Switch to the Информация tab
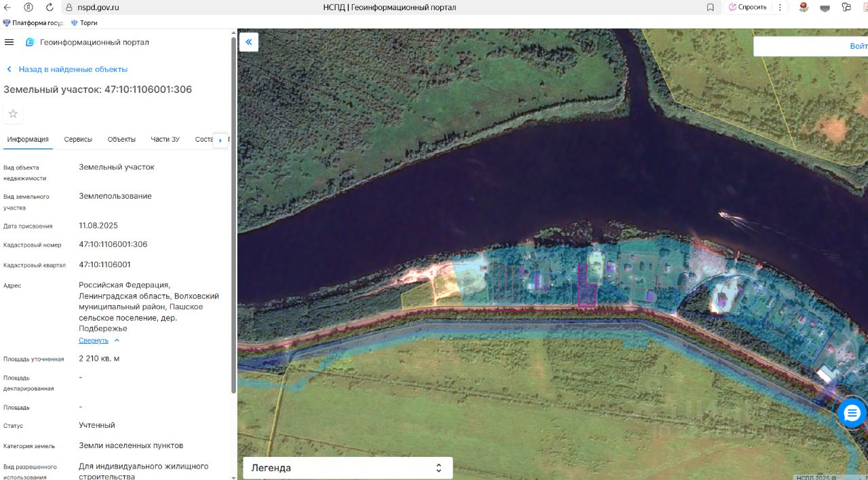 tap(28, 139)
